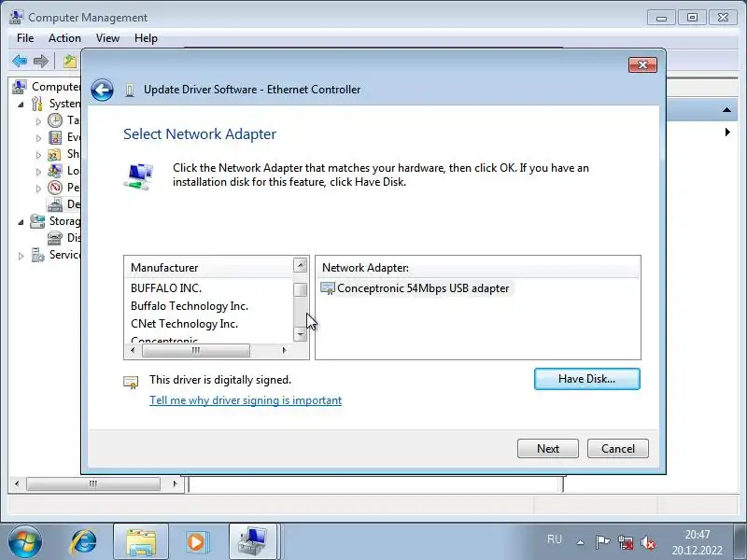Click Actions pane collapse up arrow
Screen dimensions: 747x560
726,110
